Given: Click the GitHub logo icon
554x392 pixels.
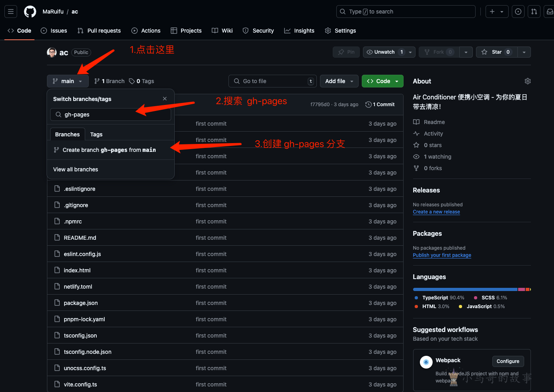Looking at the screenshot, I should tap(30, 12).
